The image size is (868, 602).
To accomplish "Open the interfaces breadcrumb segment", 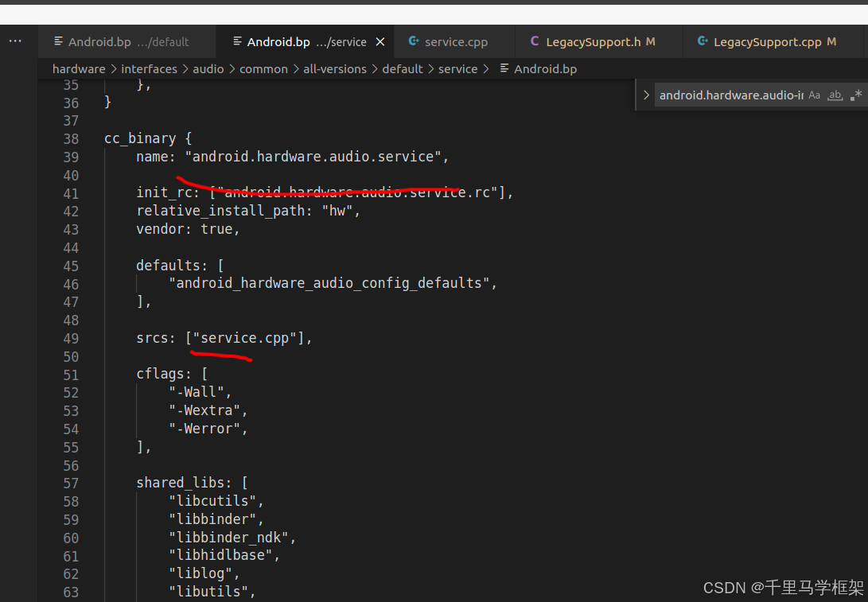I will [x=149, y=69].
